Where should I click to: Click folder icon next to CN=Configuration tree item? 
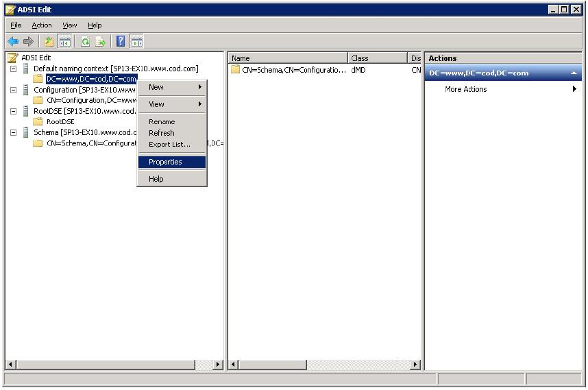coord(38,101)
